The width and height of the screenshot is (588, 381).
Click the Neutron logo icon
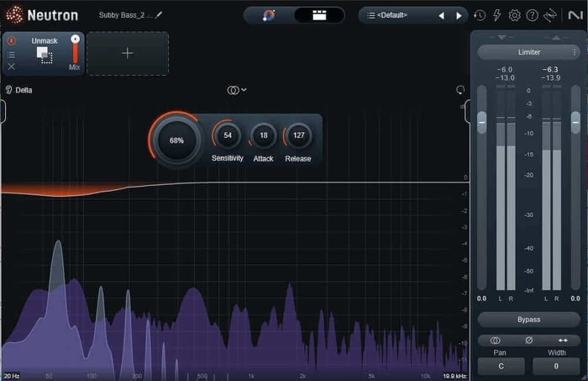[14, 15]
